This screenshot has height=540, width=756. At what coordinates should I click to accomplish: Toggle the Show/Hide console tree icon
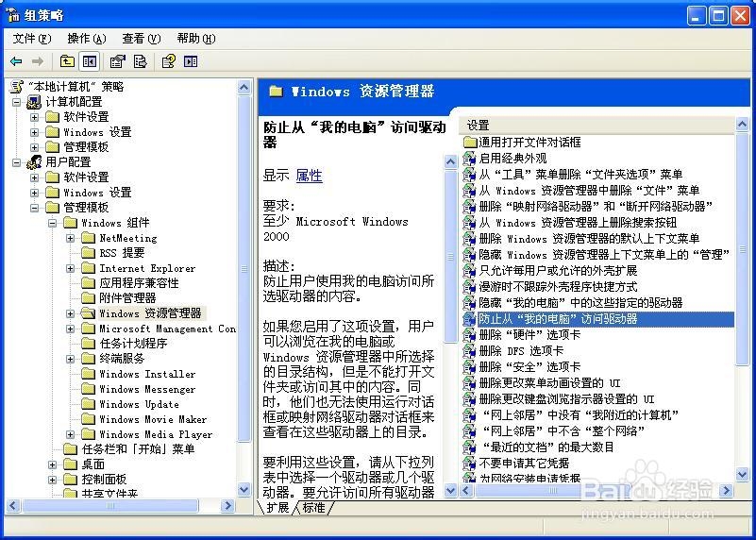tap(90, 61)
